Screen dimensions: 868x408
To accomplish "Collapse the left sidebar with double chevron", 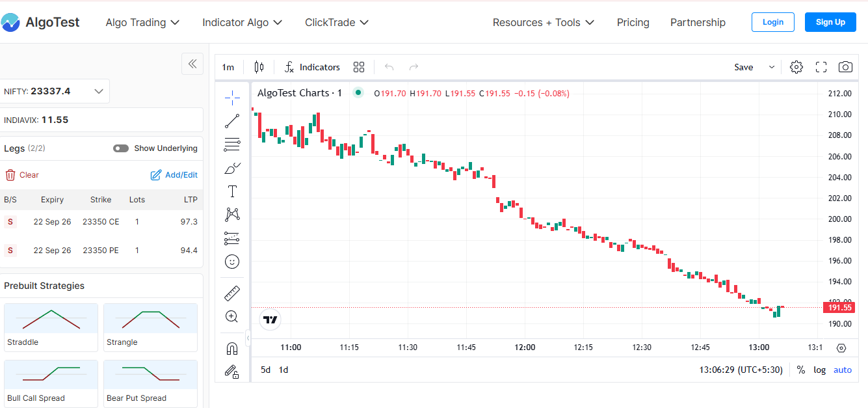I will click(x=192, y=64).
